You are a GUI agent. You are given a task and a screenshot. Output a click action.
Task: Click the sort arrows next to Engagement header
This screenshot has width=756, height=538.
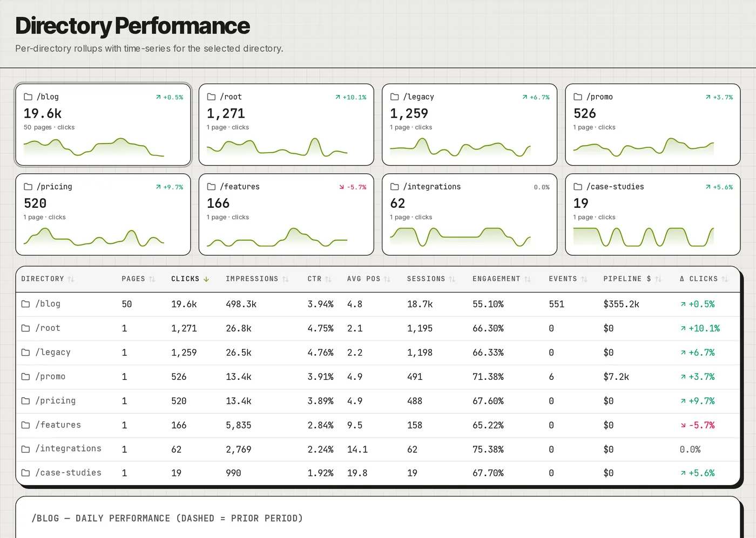(528, 279)
